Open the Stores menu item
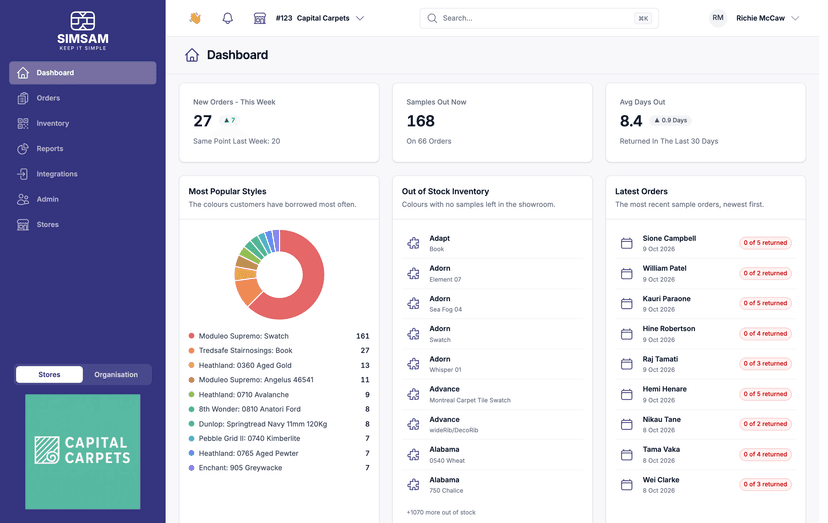828x523 pixels. 82,225
